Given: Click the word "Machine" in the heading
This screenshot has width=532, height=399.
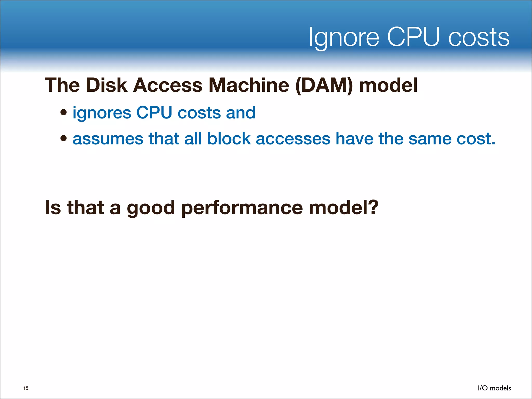Looking at the screenshot, I should pyautogui.click(x=249, y=85).
